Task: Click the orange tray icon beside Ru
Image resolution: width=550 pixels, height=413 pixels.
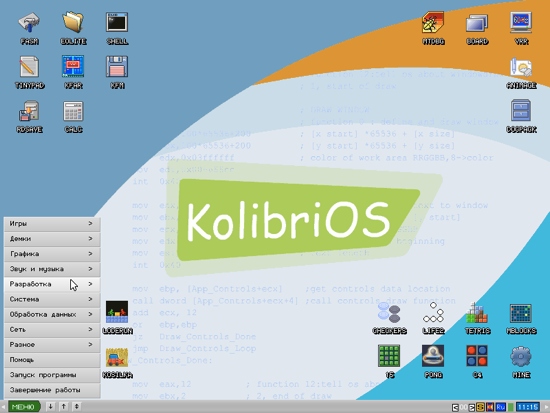Action: point(490,407)
